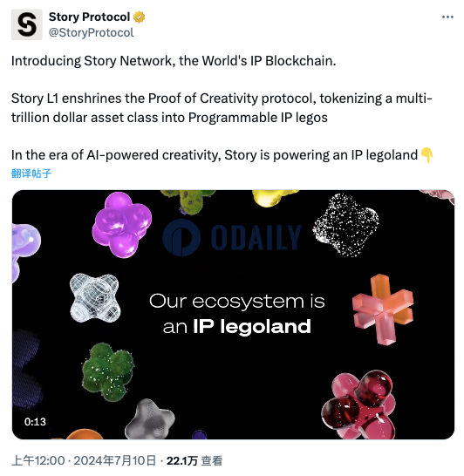
Task: Open the 上午12:00 post timestamp
Action: pos(38,460)
